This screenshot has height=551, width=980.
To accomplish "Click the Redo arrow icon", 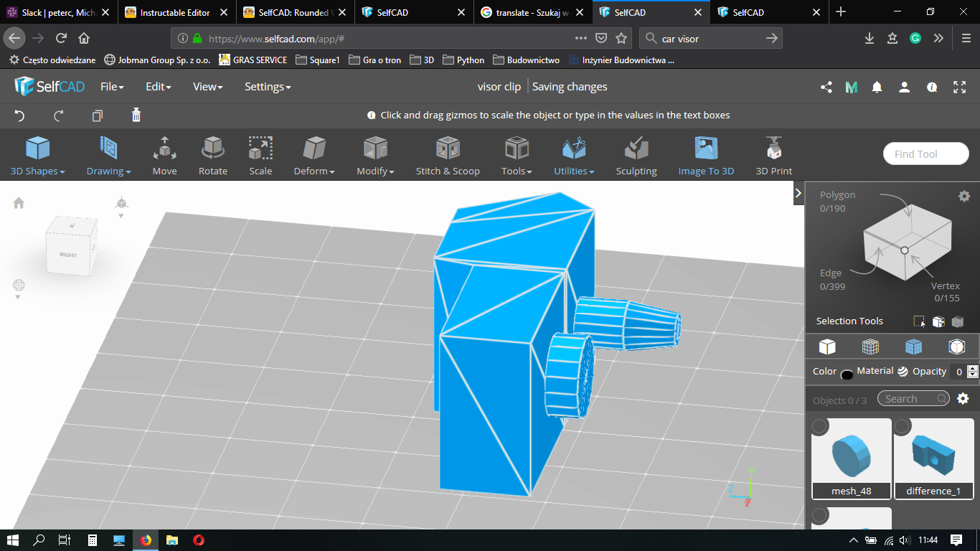I will (x=59, y=116).
